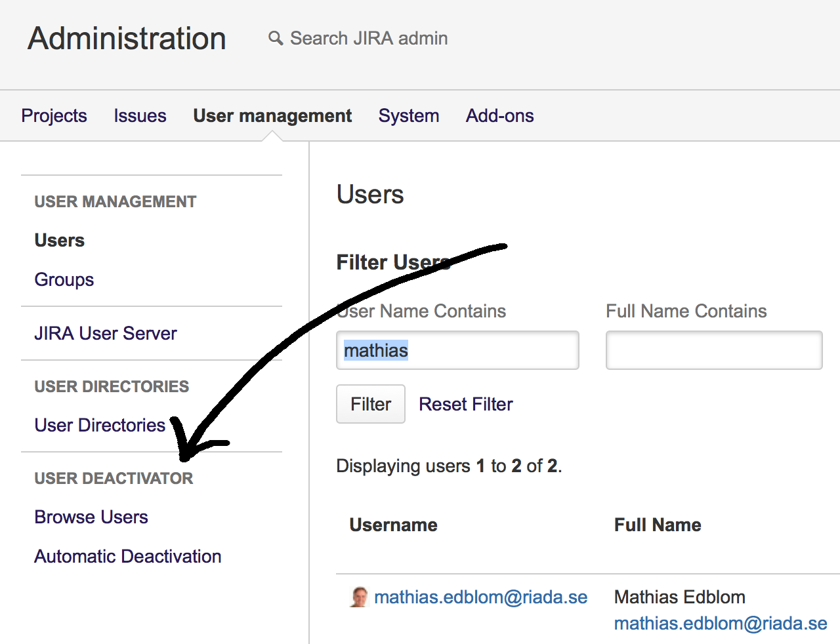Click the Username column header
Screen dimensions: 840x644
[x=394, y=525]
